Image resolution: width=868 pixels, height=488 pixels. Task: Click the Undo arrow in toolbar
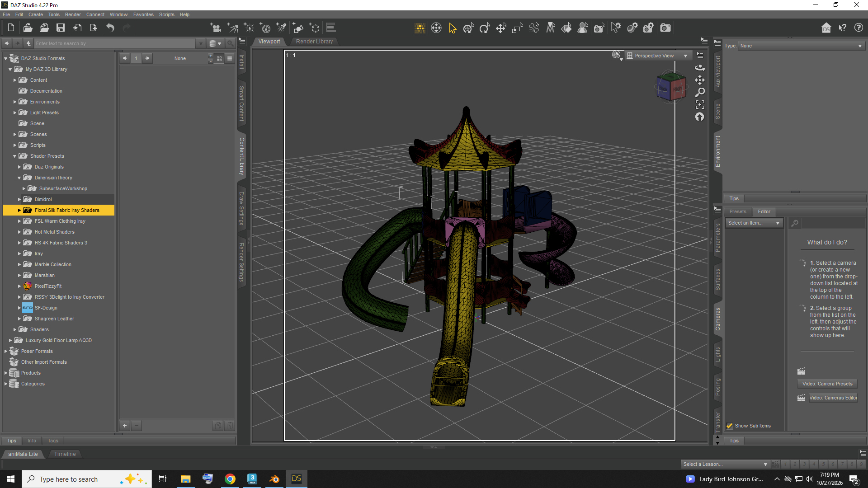click(x=110, y=28)
